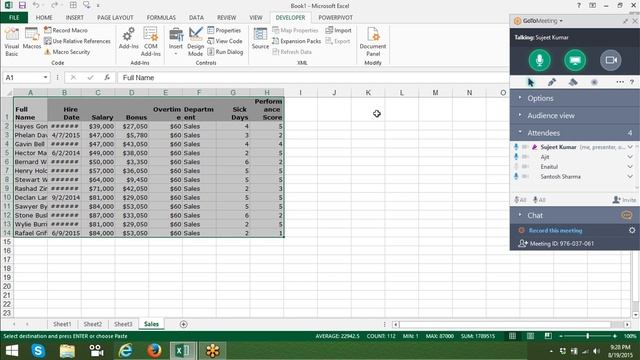Expand the Chat section
Viewport: 640px width, 360px height.
(x=575, y=215)
